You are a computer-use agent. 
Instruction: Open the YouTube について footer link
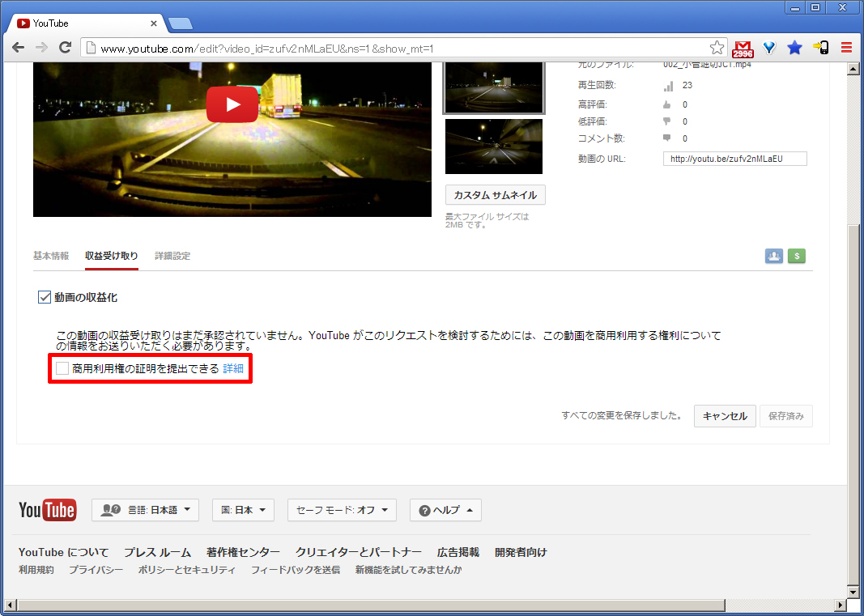coord(63,552)
